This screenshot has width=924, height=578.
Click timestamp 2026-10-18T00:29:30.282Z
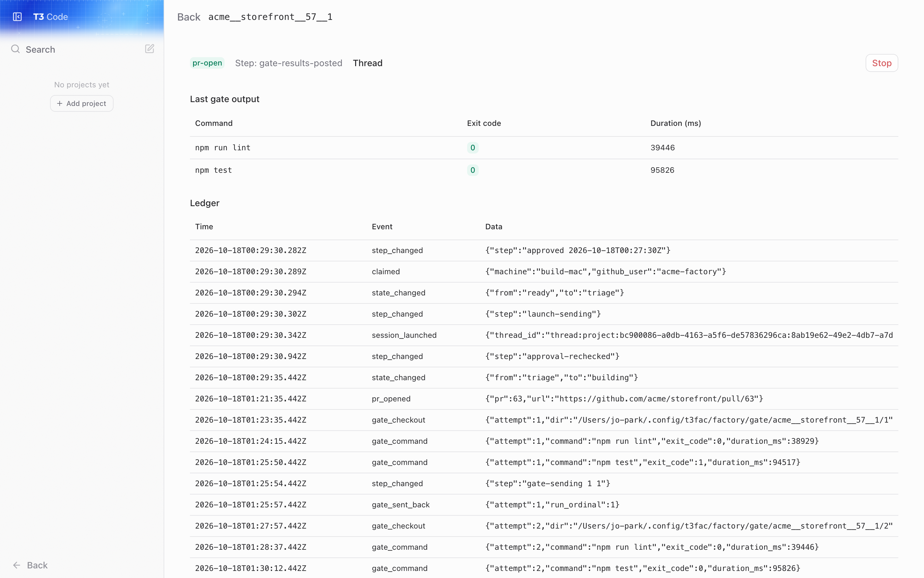pyautogui.click(x=251, y=250)
